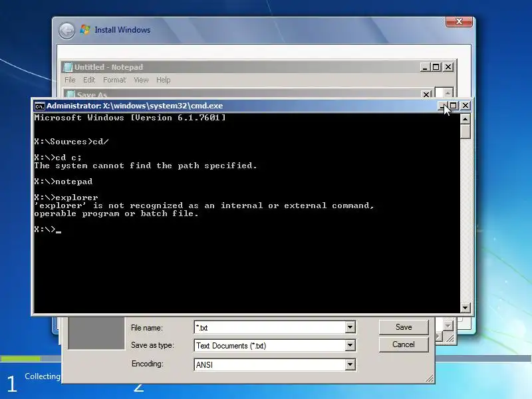Open the File menu in Notepad
The image size is (532, 399).
point(70,80)
